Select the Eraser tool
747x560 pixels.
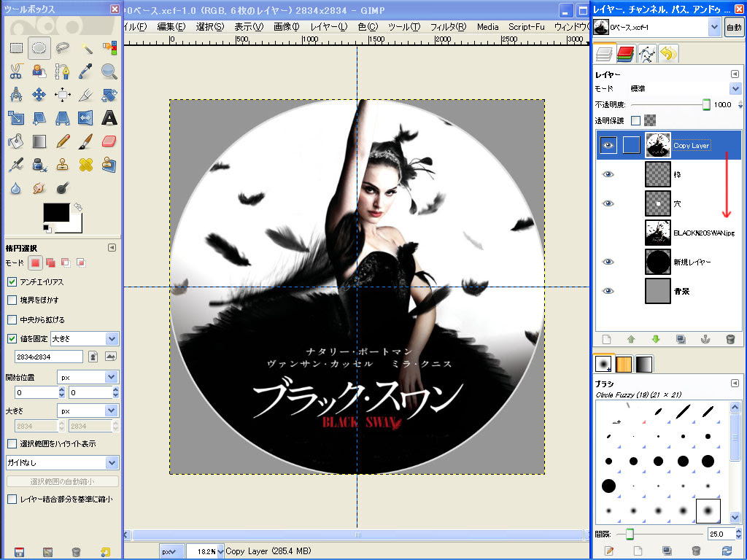109,141
